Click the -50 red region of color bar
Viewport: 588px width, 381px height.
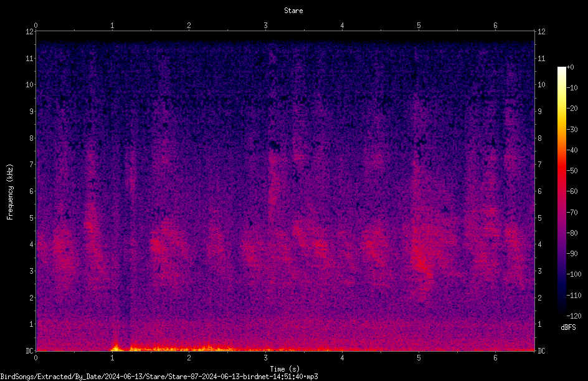point(561,170)
